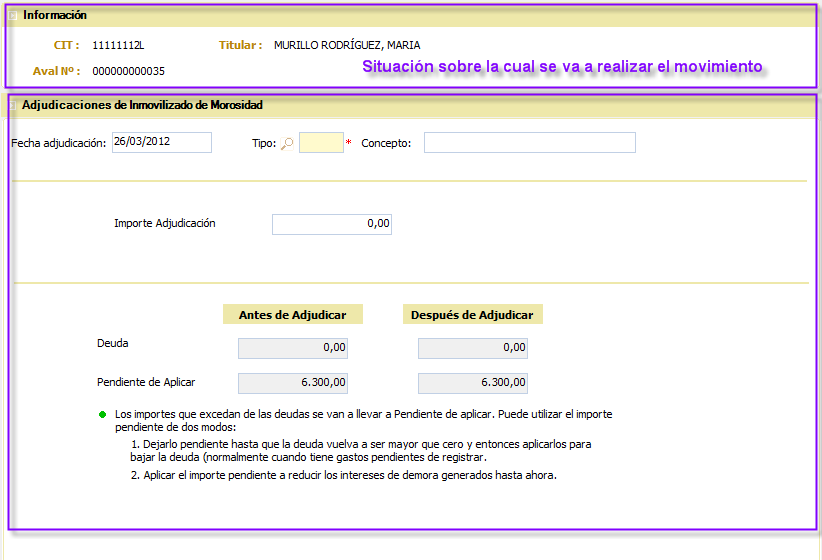This screenshot has width=822, height=560.
Task: Click the CIT value 11111112L
Action: pyautogui.click(x=118, y=45)
